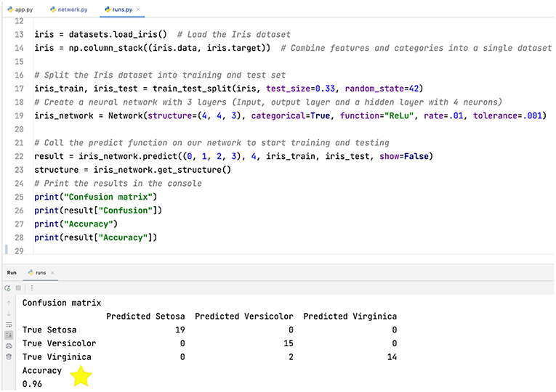556x392 pixels.
Task: Click print("Accuracy") on line 27
Action: [76, 224]
